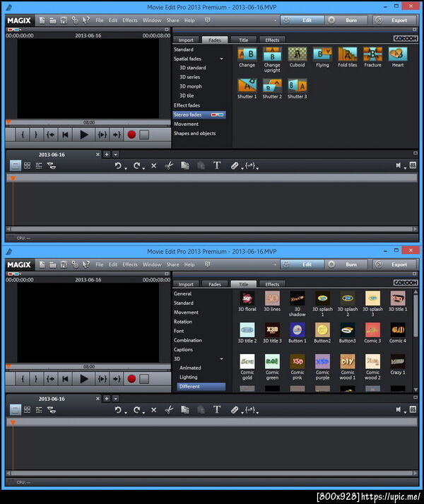Select the Different 3D titles subcategory
Screen dimensions: 424x504
pos(201,387)
